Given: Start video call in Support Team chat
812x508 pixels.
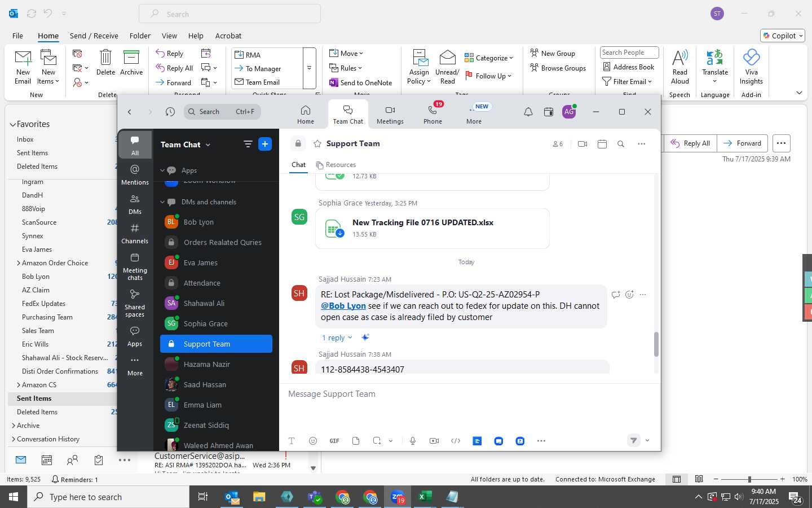Looking at the screenshot, I should 582,144.
